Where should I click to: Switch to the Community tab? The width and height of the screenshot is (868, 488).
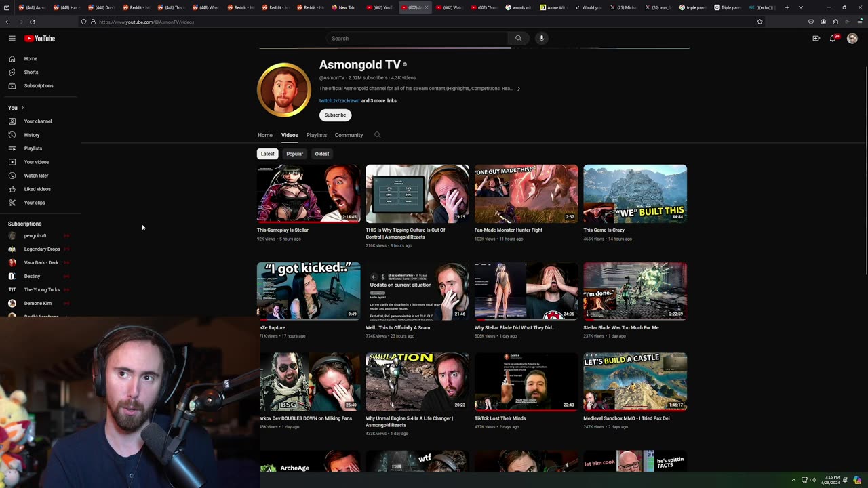click(349, 135)
